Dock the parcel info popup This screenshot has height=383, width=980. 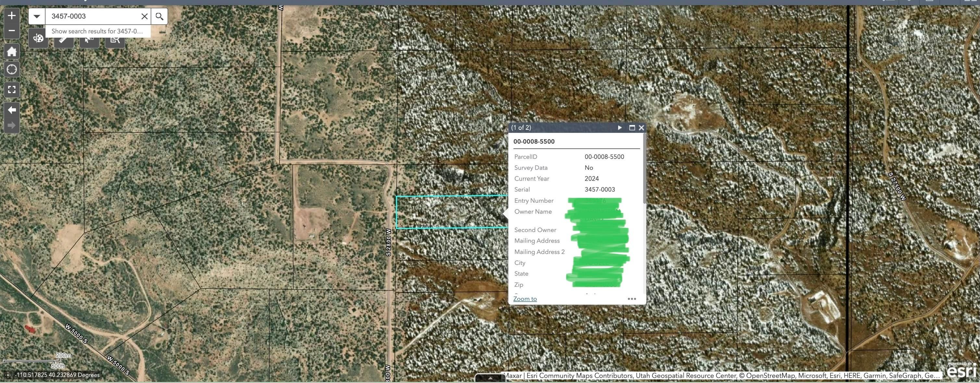(633, 128)
